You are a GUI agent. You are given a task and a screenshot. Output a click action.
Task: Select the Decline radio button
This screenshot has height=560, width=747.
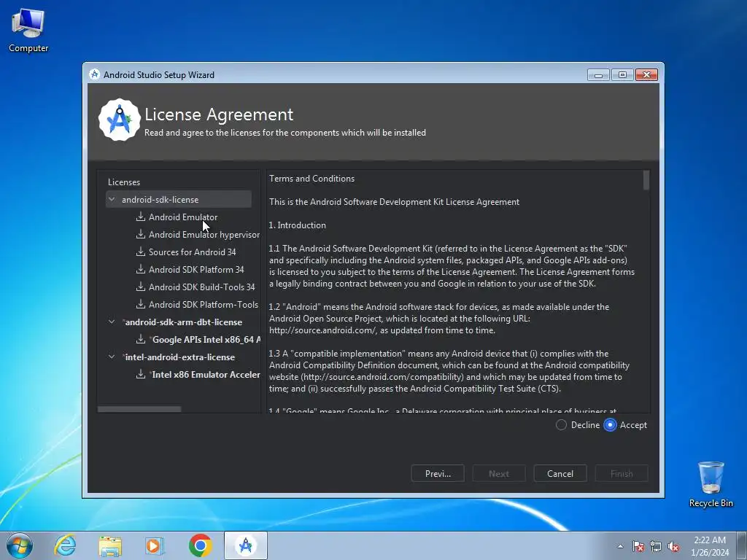[561, 425]
